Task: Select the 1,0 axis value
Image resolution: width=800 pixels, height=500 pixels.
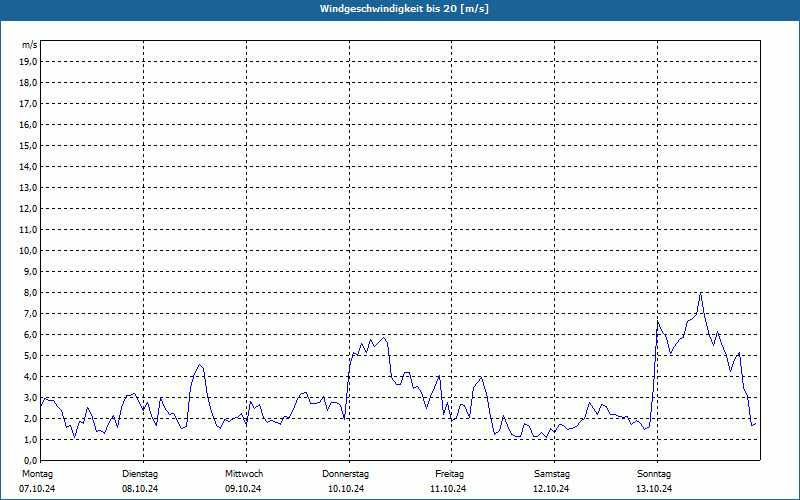Action: coord(30,440)
